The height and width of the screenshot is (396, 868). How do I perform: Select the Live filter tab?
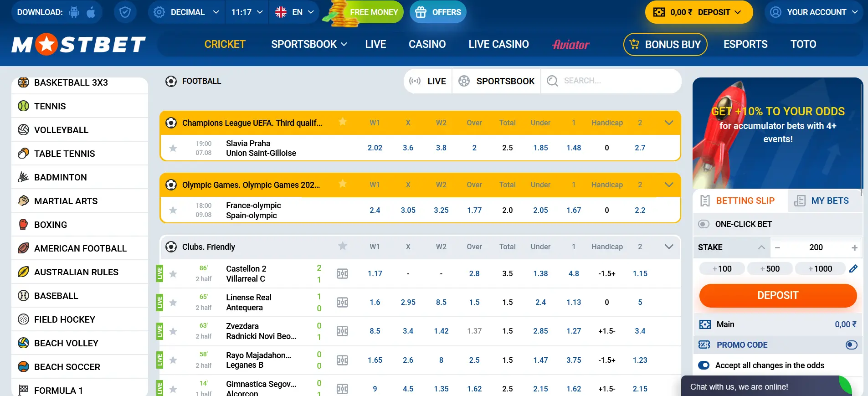428,81
